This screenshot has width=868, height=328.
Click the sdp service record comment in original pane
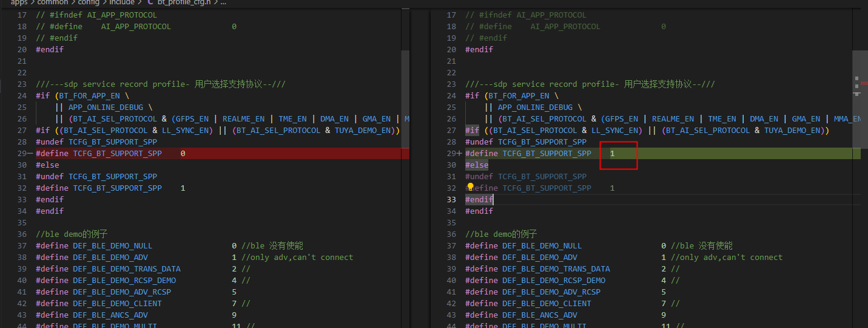(x=161, y=84)
